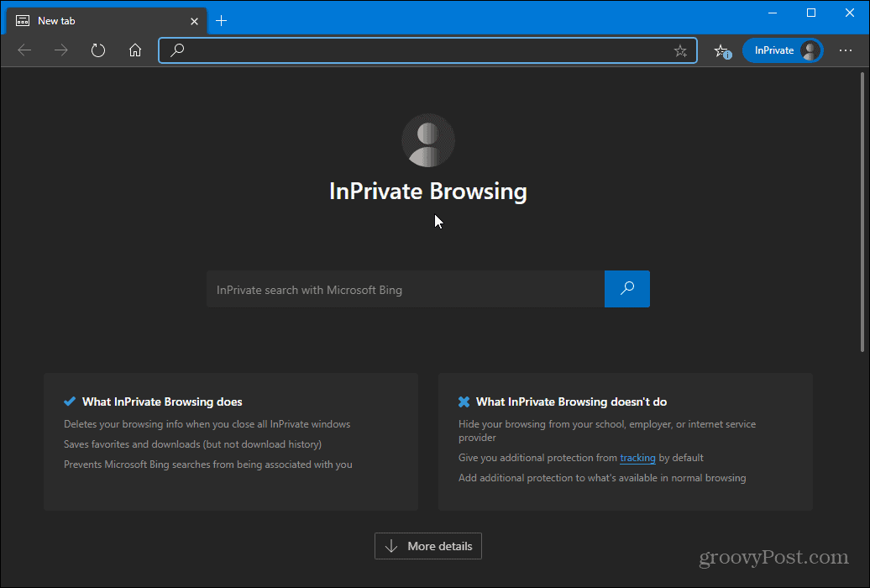The width and height of the screenshot is (870, 588).
Task: Select the New tab tab
Action: point(107,21)
